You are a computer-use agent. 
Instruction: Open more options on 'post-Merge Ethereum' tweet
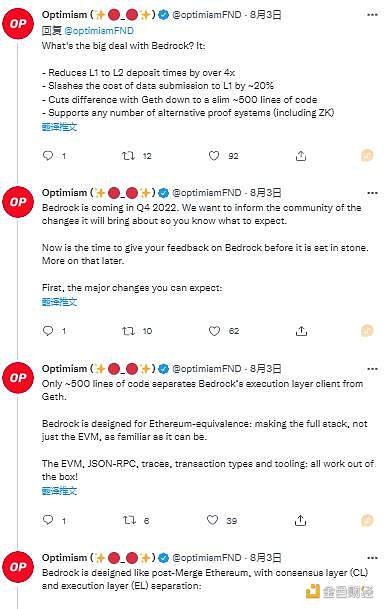372,558
